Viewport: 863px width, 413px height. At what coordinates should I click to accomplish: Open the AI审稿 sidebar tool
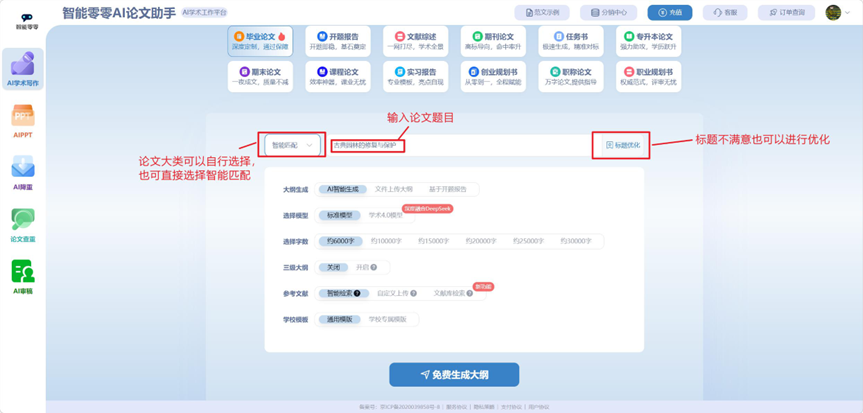[23, 277]
